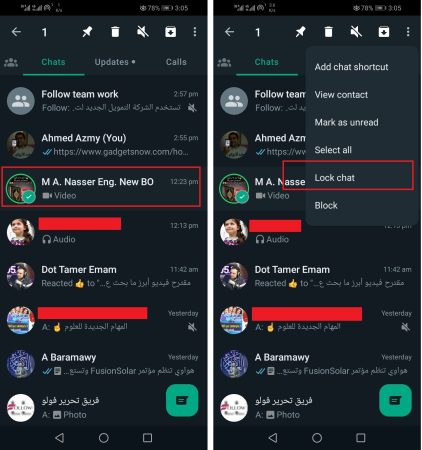Tap Follow team work group avatar on left
This screenshot has width=422, height=450.
click(21, 101)
